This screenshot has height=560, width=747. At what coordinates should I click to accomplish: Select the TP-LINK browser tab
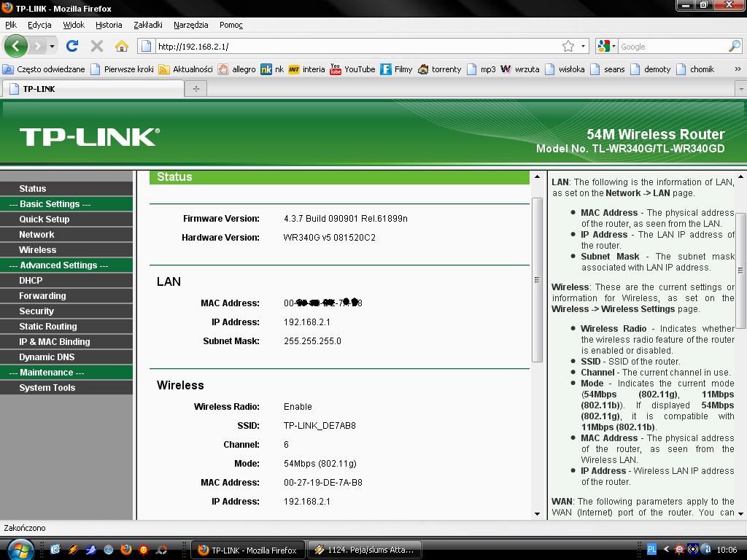click(x=93, y=88)
